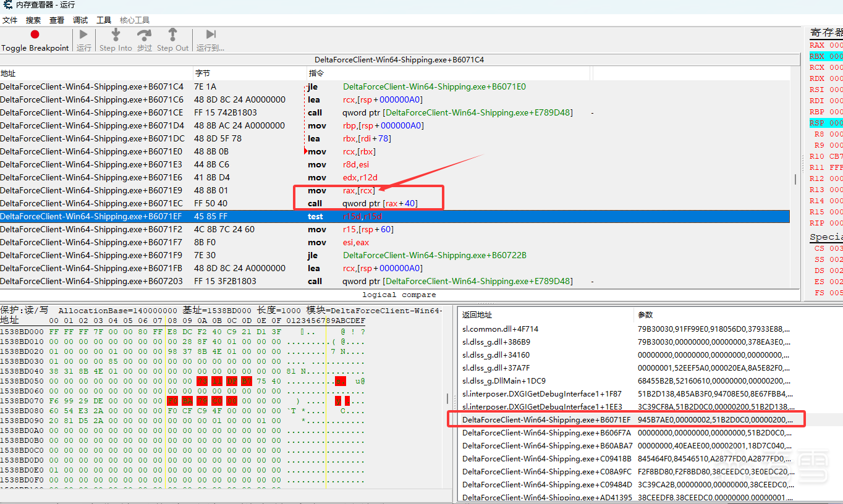Open the 查看 menu
This screenshot has height=504, width=843.
coord(57,20)
